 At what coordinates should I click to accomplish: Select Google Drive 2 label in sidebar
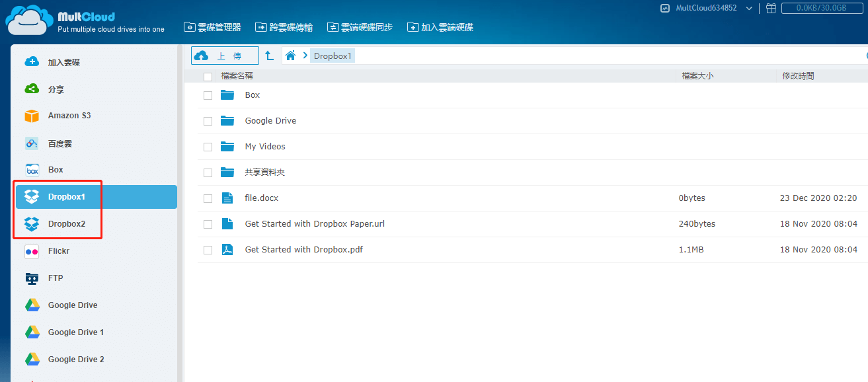pos(76,360)
